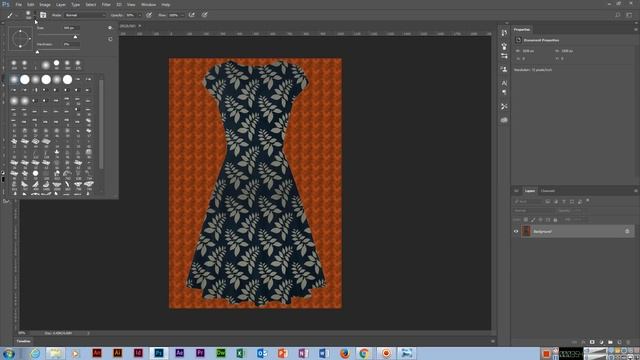The width and height of the screenshot is (640, 360).
Task: Create new brush preset from brush picker
Action: pyautogui.click(x=110, y=39)
